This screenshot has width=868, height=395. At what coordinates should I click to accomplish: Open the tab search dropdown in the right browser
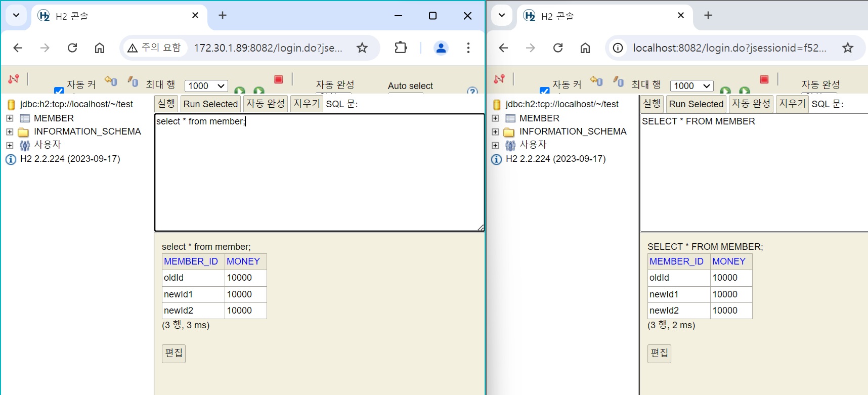(502, 15)
